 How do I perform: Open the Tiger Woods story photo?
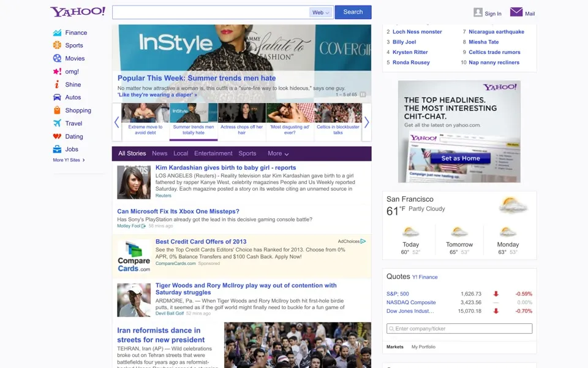pos(134,300)
